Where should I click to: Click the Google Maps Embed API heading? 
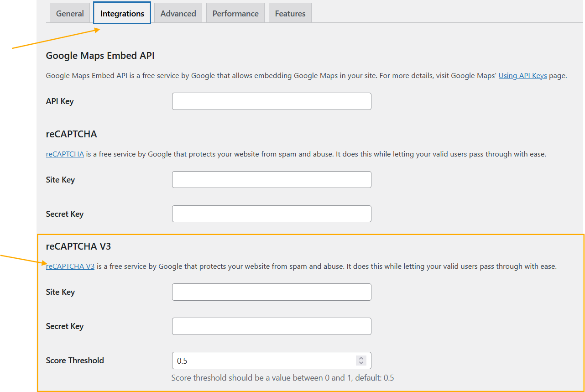[x=100, y=56]
